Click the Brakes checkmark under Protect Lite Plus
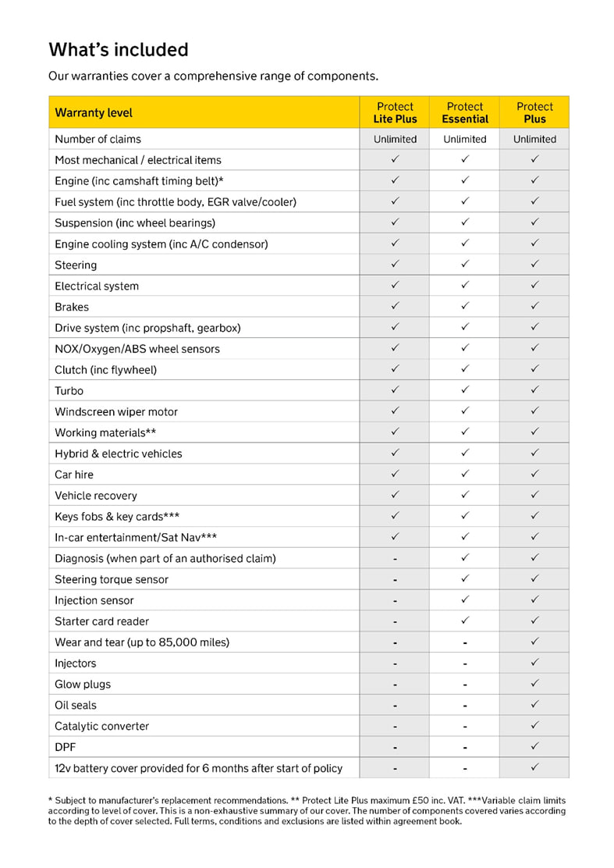The height and width of the screenshot is (868, 614). (395, 306)
